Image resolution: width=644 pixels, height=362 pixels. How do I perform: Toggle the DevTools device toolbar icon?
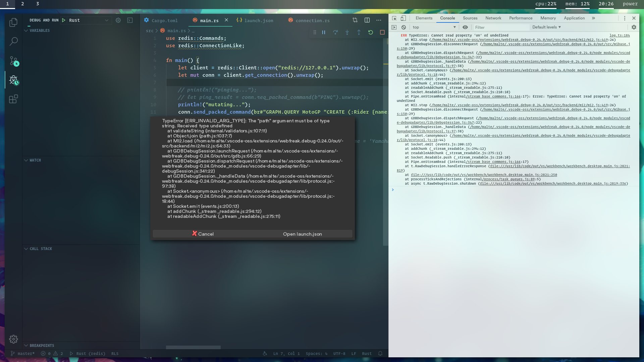(403, 18)
